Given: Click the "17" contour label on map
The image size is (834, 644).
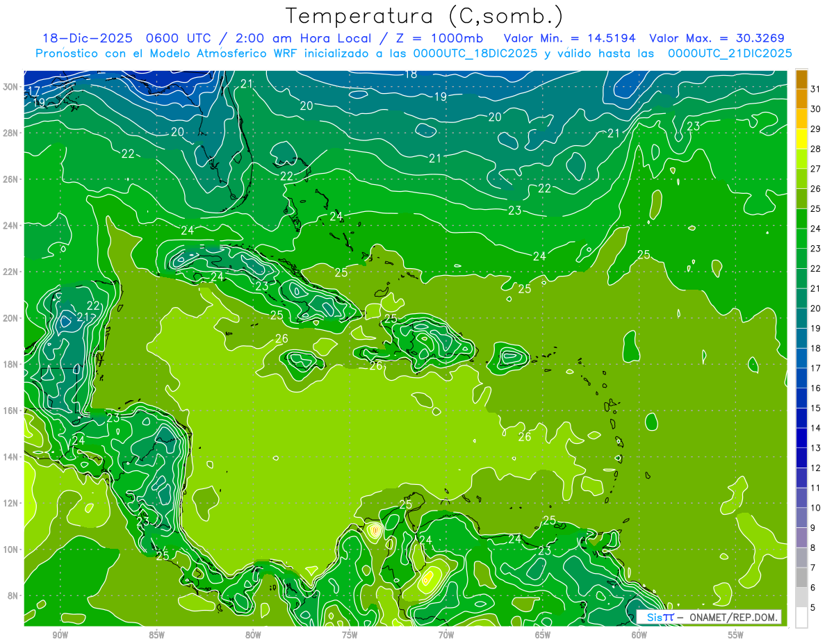Looking at the screenshot, I should pos(34,91).
